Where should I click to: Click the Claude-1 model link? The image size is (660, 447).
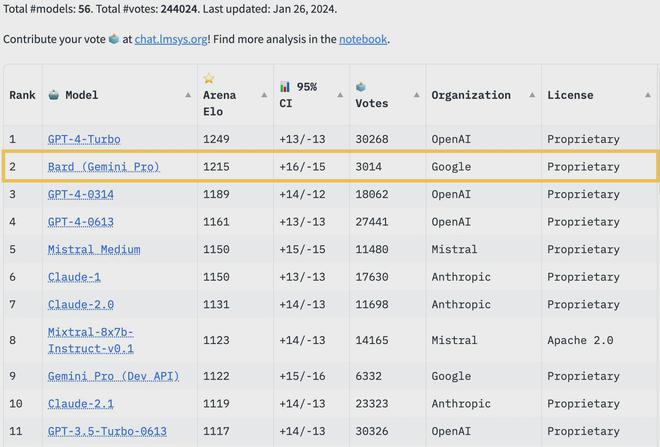[74, 277]
